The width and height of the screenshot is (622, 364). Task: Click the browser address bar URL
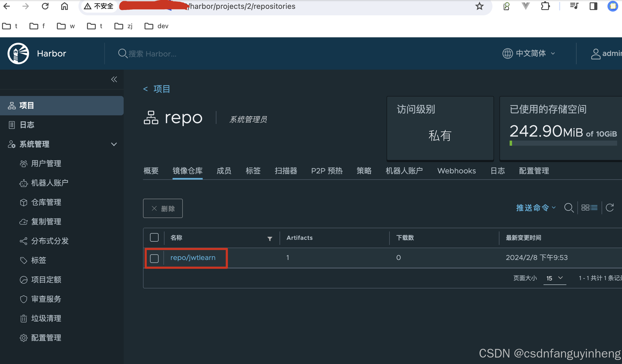242,6
